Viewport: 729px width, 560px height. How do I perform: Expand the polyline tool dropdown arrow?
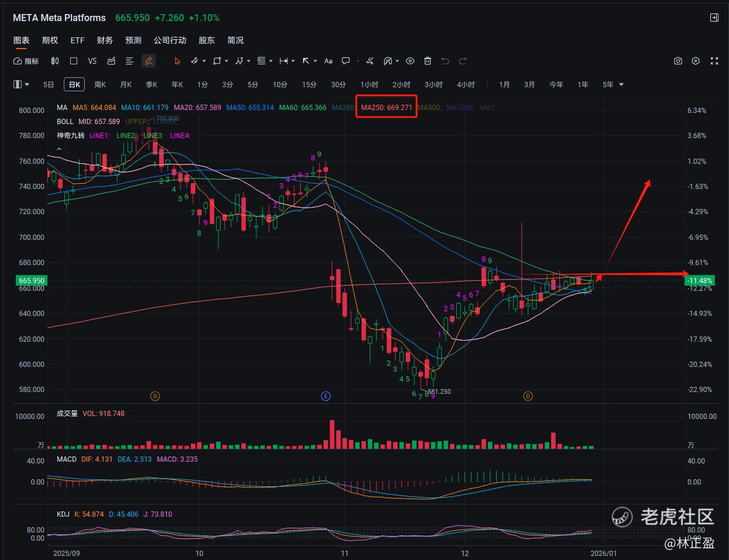point(249,61)
